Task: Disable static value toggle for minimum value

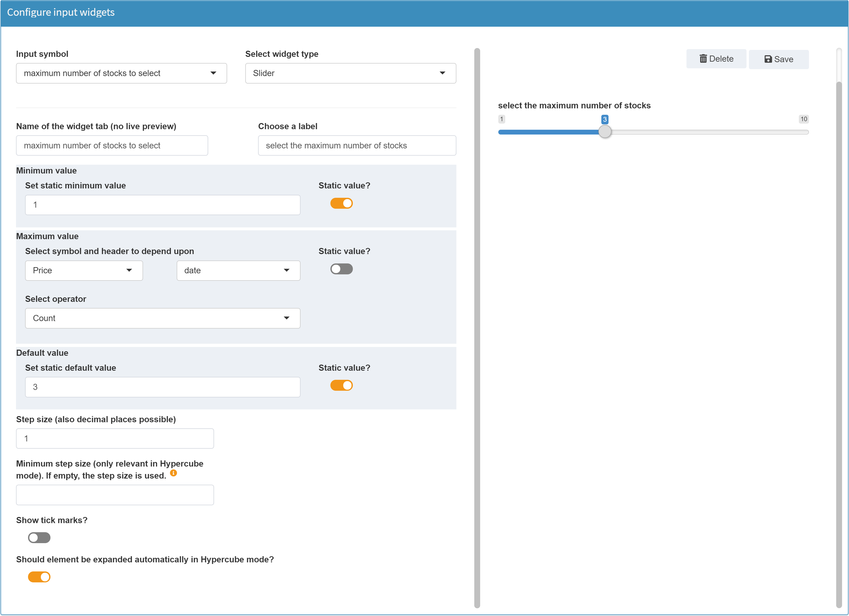Action: tap(341, 204)
